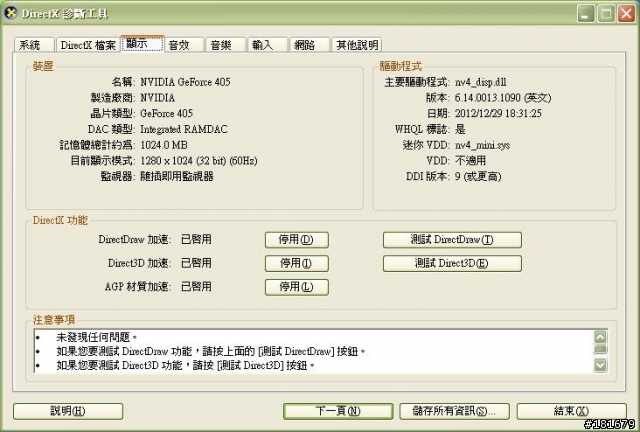The height and width of the screenshot is (432, 640).
Task: Click the note about testing DirectDraw
Action: click(x=211, y=351)
